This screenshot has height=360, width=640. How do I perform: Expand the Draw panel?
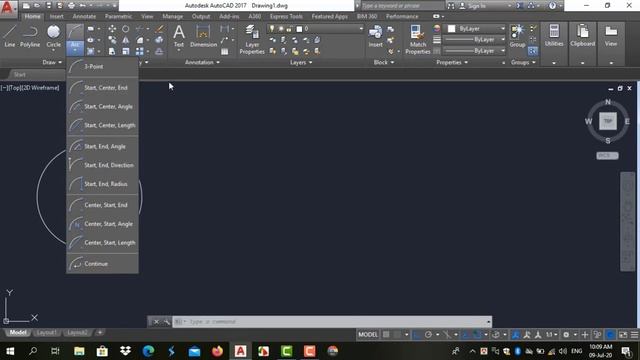(52, 62)
